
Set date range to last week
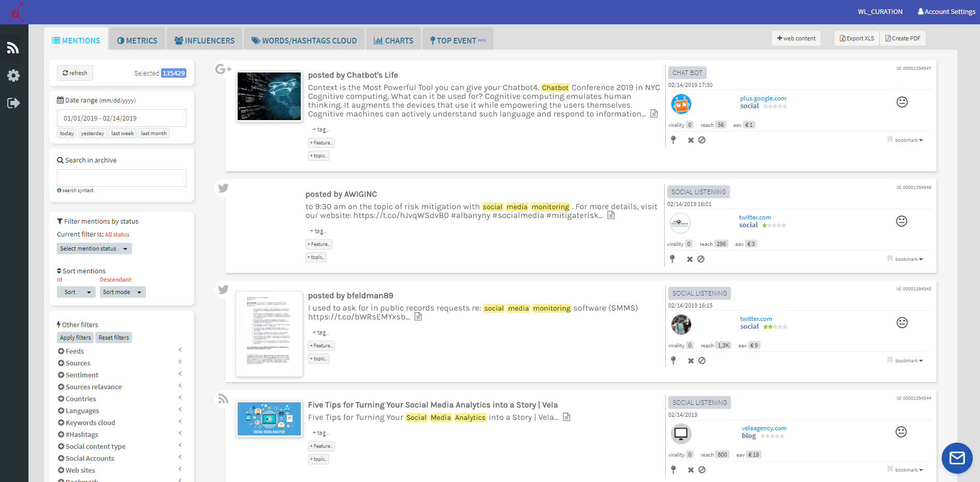click(x=123, y=133)
